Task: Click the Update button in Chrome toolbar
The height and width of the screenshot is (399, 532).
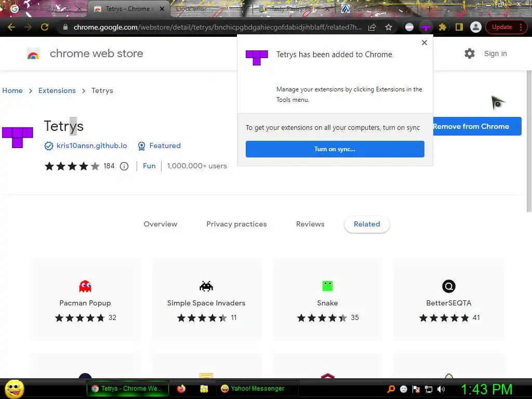Action: 502,27
